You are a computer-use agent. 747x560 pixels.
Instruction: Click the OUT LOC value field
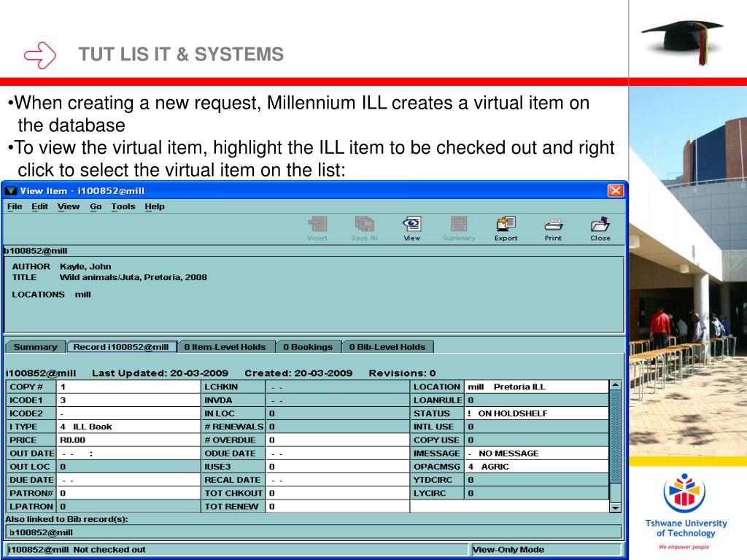coord(128,467)
